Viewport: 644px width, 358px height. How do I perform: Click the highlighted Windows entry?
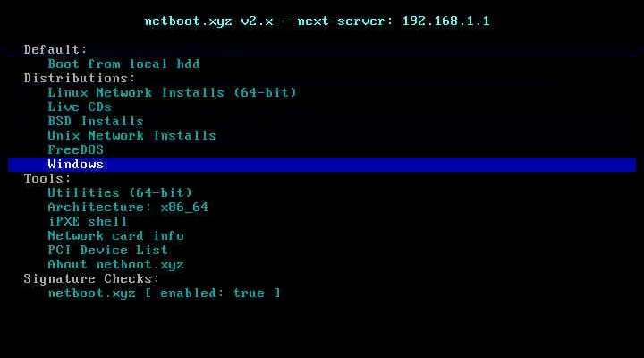[x=75, y=165]
